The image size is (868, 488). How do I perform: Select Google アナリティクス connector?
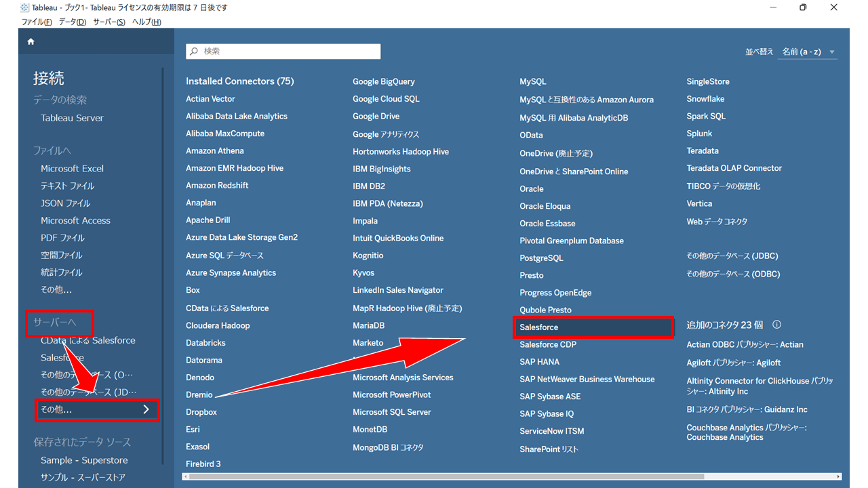(386, 134)
